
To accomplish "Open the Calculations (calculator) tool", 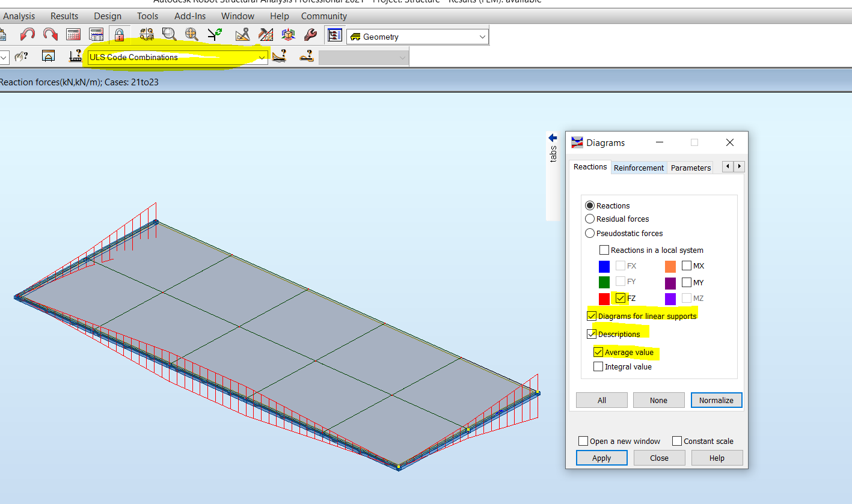I will [73, 34].
